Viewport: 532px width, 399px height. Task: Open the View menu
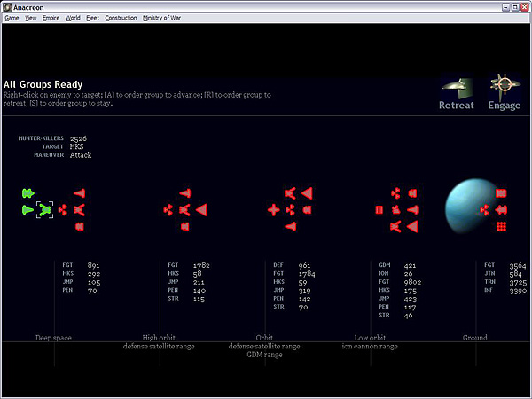[x=31, y=18]
